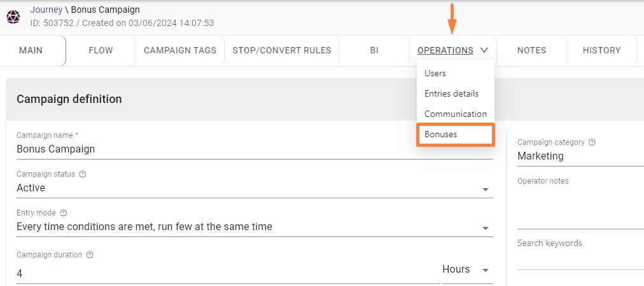Select Entries details menu option

451,93
